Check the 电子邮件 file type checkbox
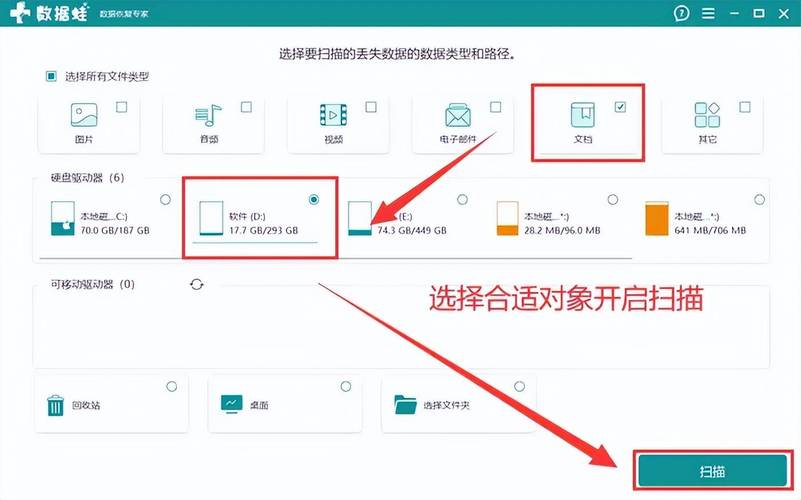This screenshot has width=801, height=500. (496, 107)
